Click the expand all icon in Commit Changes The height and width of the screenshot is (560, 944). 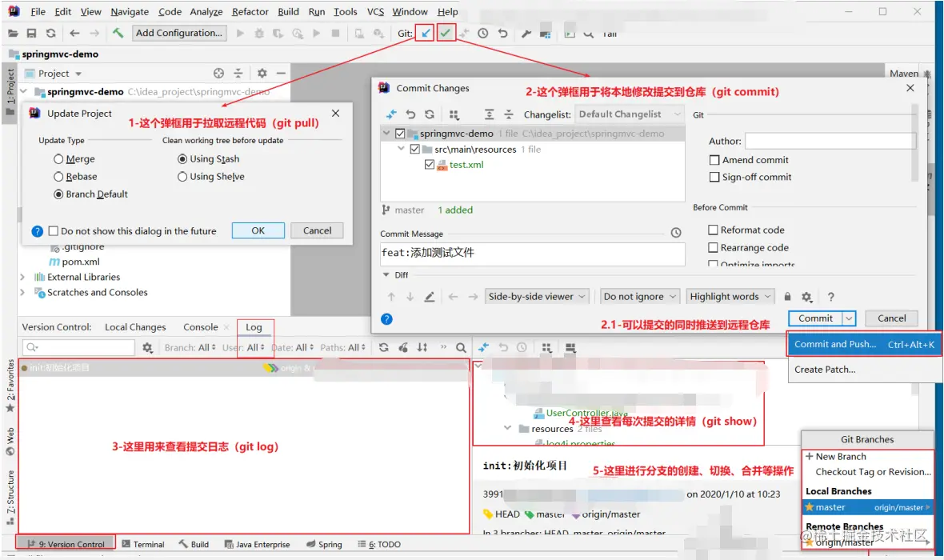[490, 114]
